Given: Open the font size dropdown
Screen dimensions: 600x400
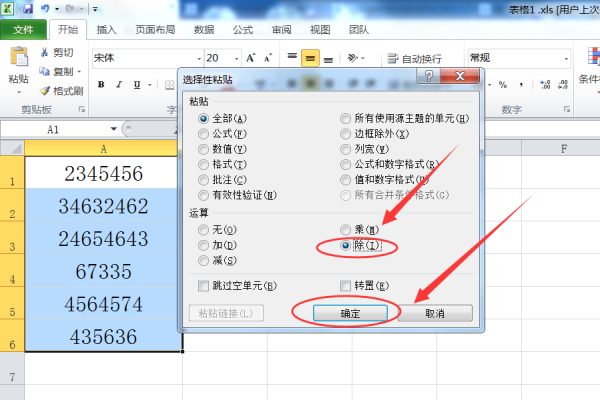Looking at the screenshot, I should pos(236,59).
